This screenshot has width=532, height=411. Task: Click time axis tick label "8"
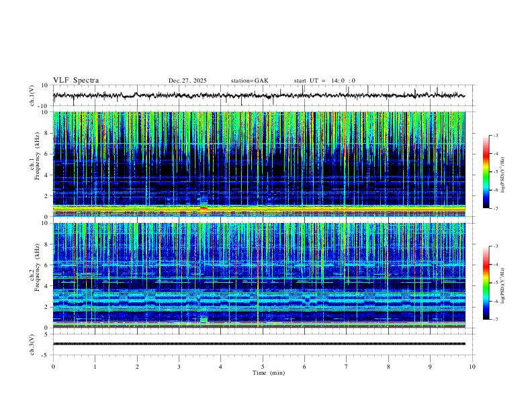point(388,367)
